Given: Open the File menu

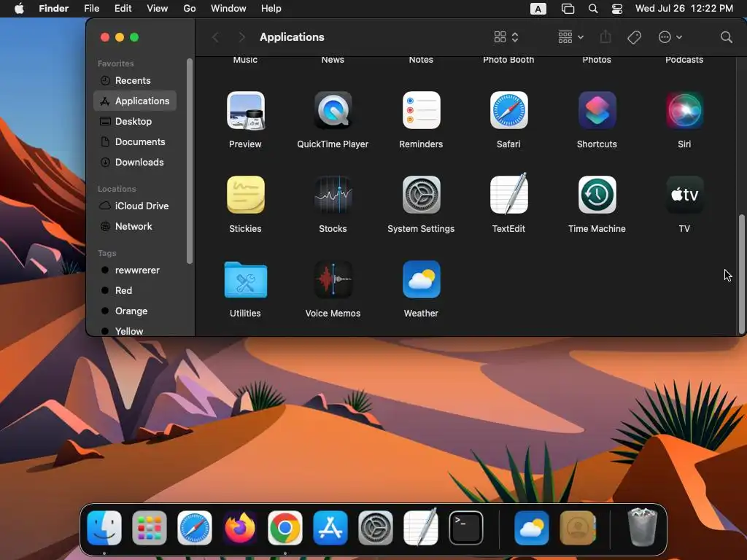Looking at the screenshot, I should (x=91, y=9).
